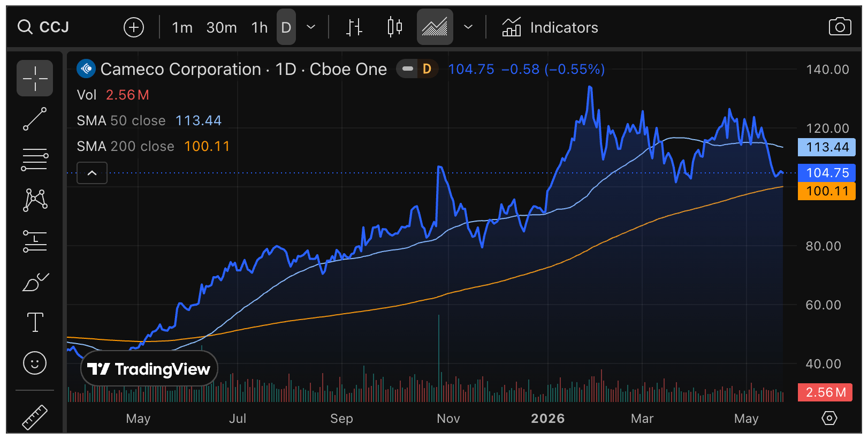This screenshot has height=440, width=868.
Task: Click the Mar label on time axis
Action: click(x=642, y=419)
